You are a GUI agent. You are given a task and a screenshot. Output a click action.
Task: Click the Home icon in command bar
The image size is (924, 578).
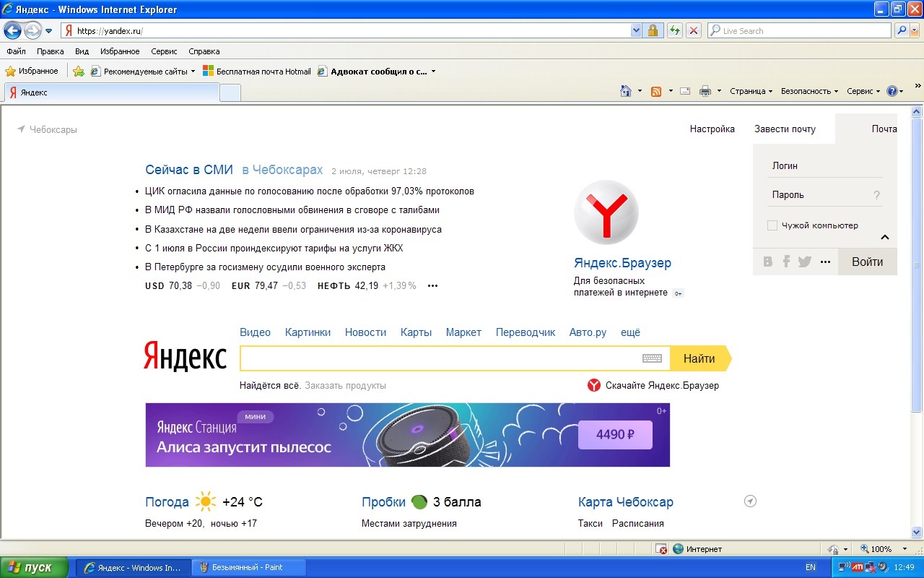pyautogui.click(x=627, y=91)
